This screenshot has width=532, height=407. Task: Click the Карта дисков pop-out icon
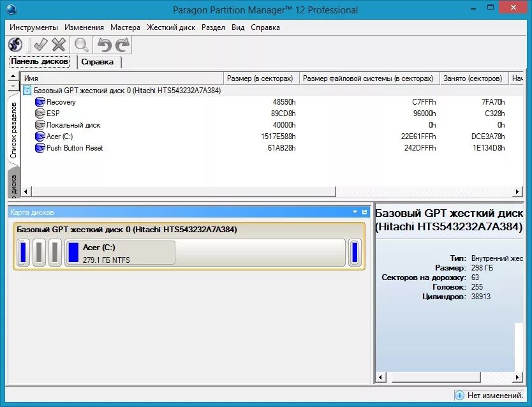tap(365, 212)
